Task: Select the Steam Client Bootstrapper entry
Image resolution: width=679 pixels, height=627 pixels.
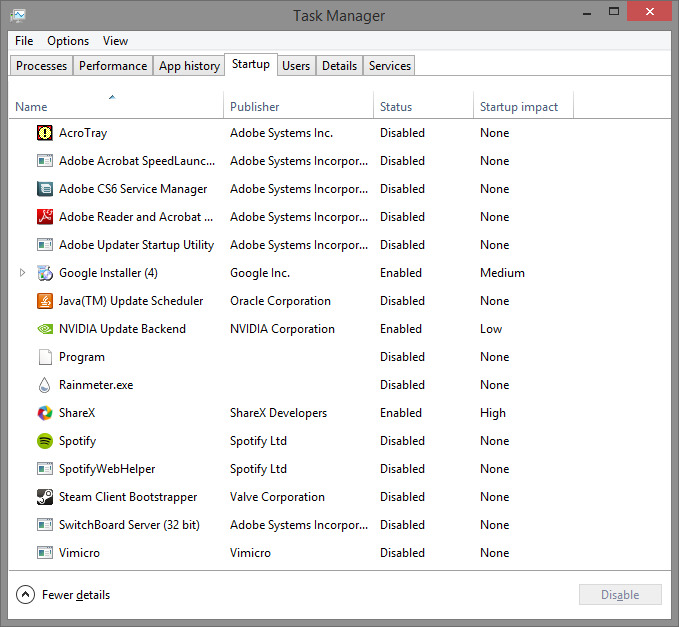Action: click(x=128, y=497)
